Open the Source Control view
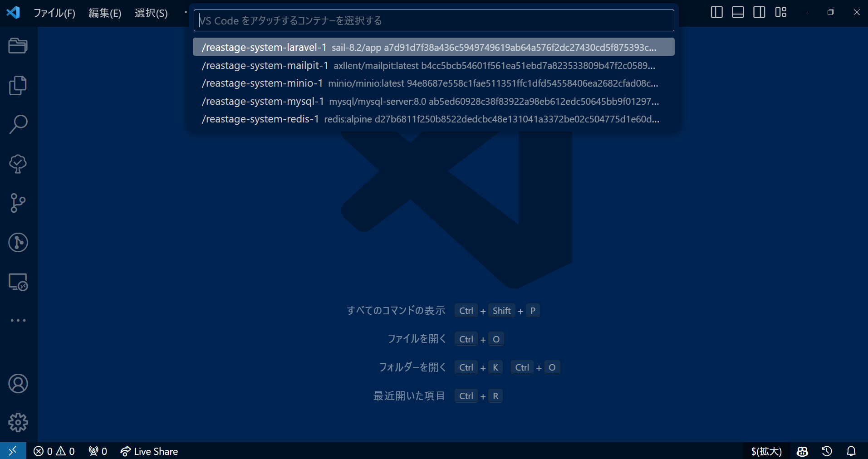The width and height of the screenshot is (868, 459). [x=18, y=203]
